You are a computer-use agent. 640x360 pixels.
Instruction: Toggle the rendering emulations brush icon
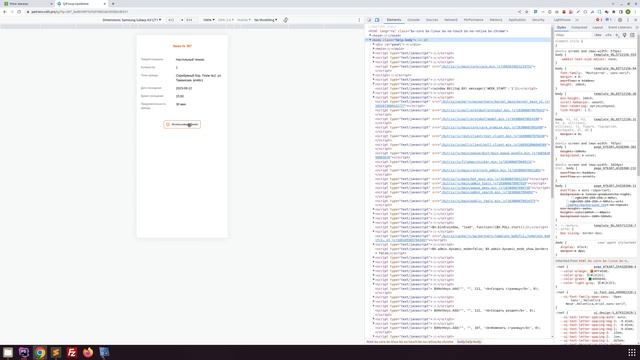click(x=624, y=35)
